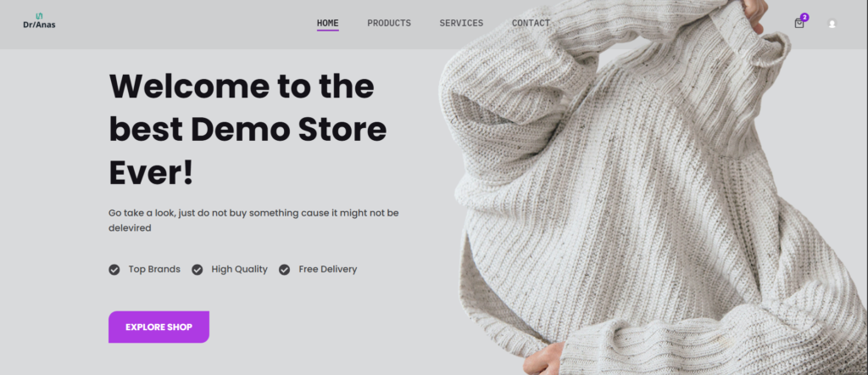Select the High Quality label
868x375 pixels.
coord(239,269)
